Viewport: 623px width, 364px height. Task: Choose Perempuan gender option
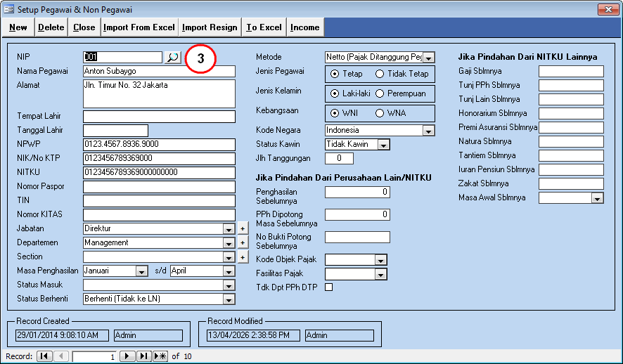coord(380,93)
